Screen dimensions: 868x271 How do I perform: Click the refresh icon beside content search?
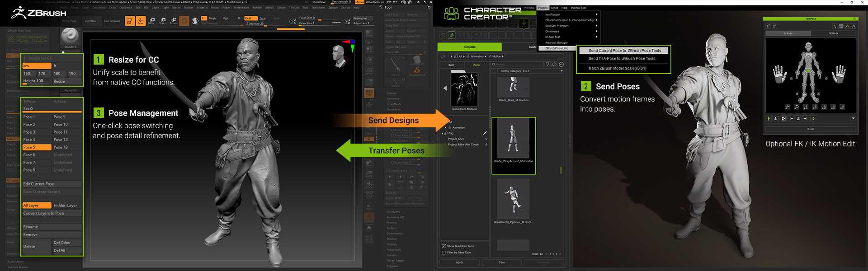click(554, 65)
